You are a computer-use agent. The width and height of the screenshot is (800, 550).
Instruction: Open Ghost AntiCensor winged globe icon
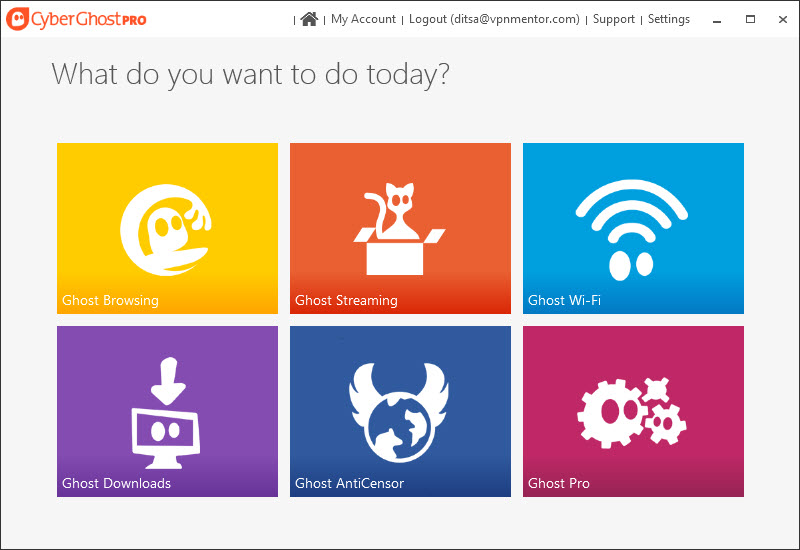point(399,412)
